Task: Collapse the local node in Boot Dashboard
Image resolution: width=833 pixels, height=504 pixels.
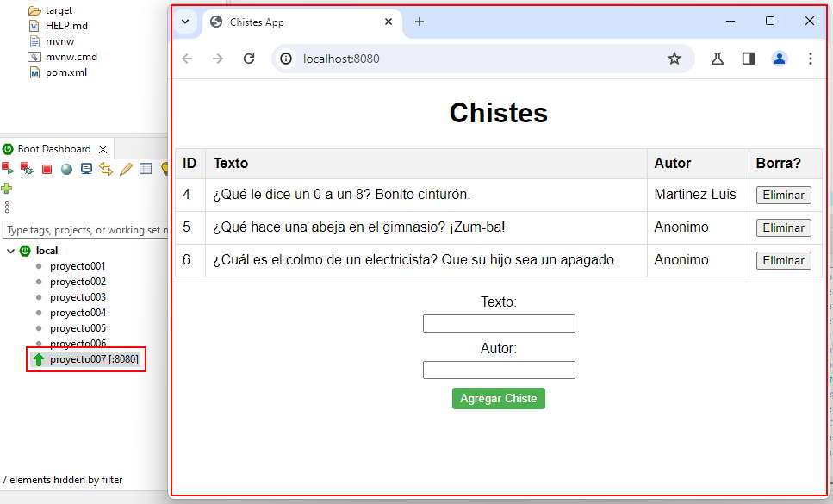Action: point(10,251)
